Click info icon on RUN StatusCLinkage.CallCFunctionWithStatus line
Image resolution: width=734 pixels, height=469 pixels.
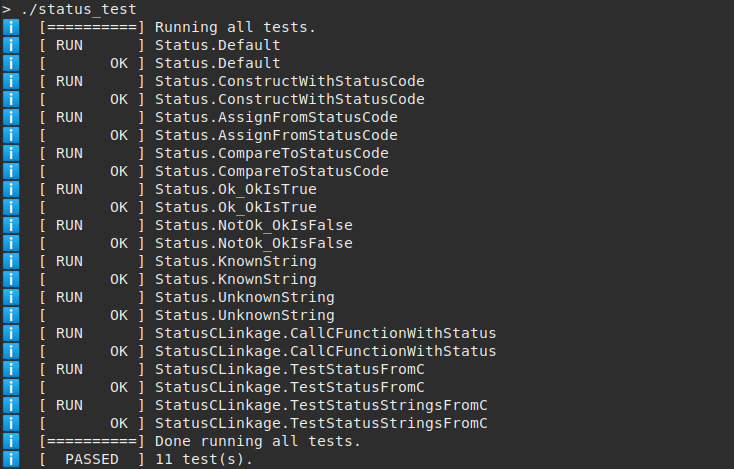12,333
